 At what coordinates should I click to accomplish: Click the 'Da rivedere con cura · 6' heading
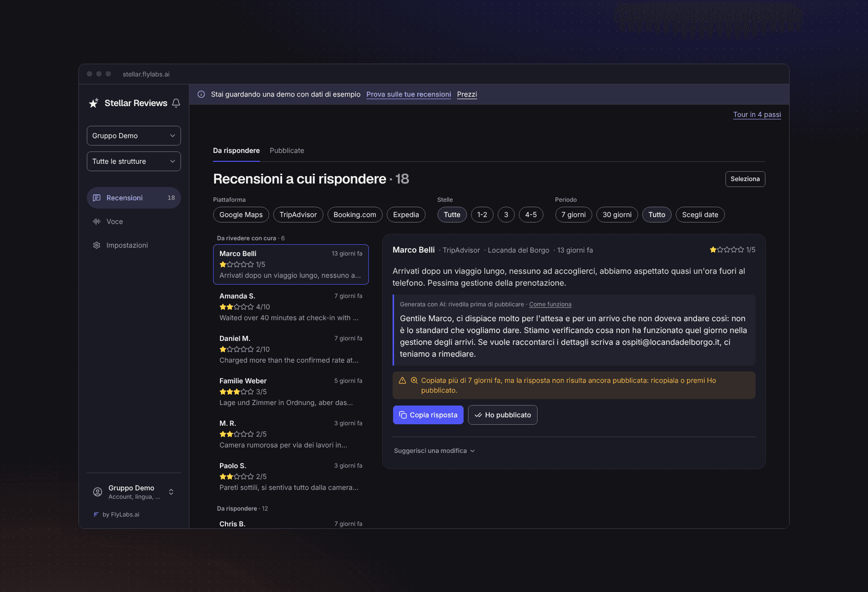point(251,238)
